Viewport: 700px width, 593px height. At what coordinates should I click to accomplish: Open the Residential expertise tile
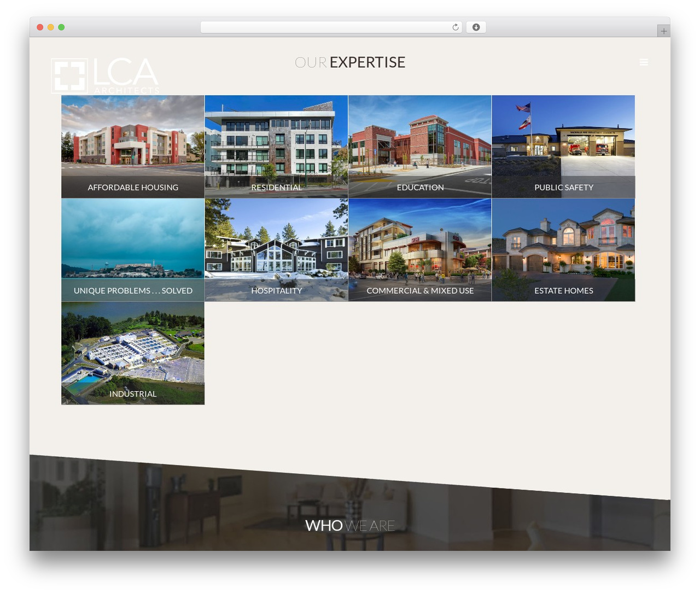(276, 147)
